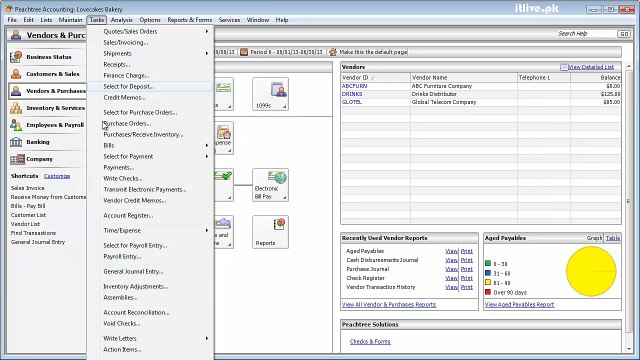Open View Aged Payables Report link
Image resolution: width=640 pixels, height=360 pixels.
pos(519,304)
